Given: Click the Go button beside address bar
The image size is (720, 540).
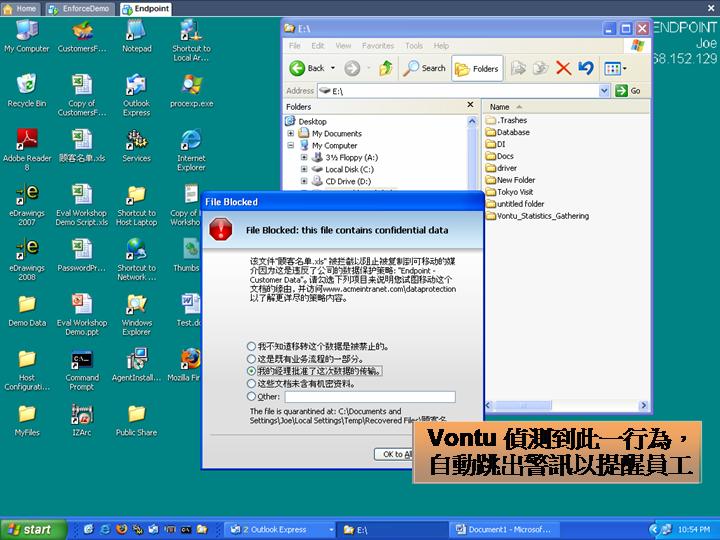Looking at the screenshot, I should [628, 91].
